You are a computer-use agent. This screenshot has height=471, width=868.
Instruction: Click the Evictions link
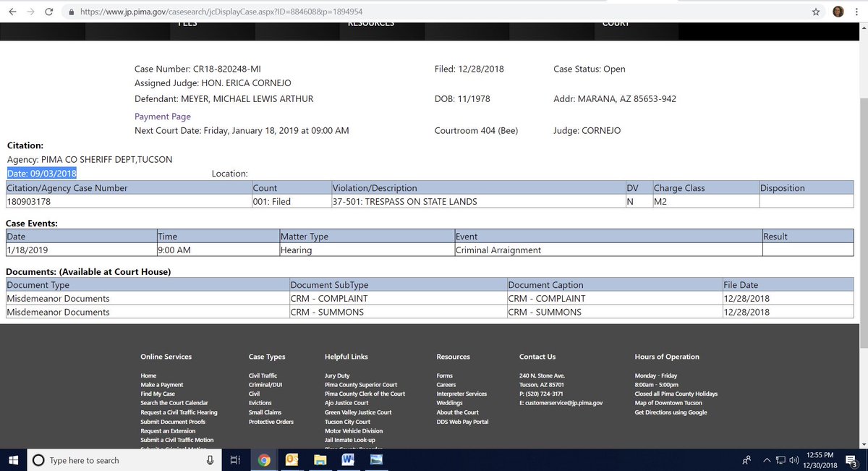click(260, 403)
